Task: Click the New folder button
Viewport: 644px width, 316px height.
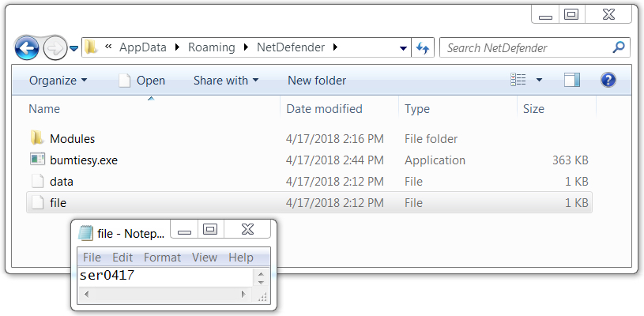Action: tap(317, 81)
